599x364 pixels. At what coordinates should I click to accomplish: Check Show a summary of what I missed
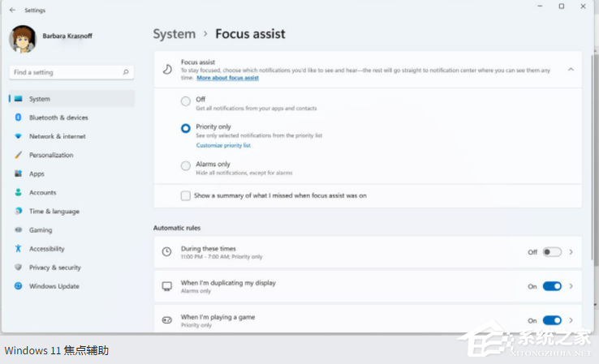pos(186,195)
